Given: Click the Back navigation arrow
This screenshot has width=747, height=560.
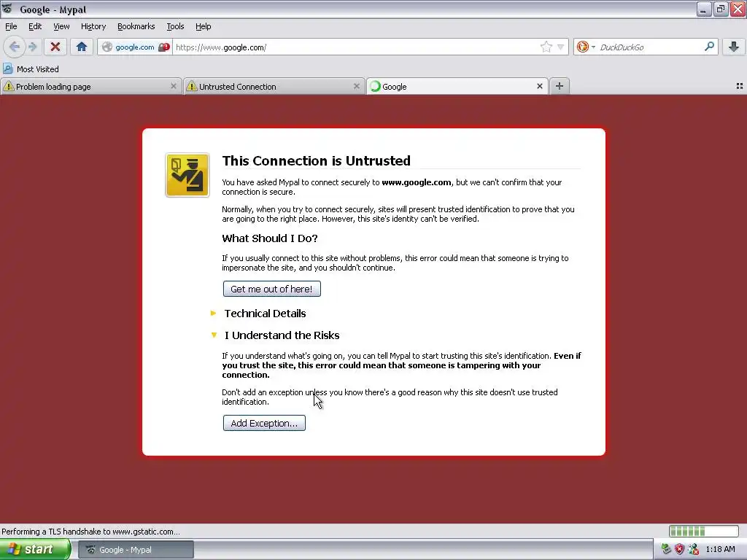Looking at the screenshot, I should (15, 47).
